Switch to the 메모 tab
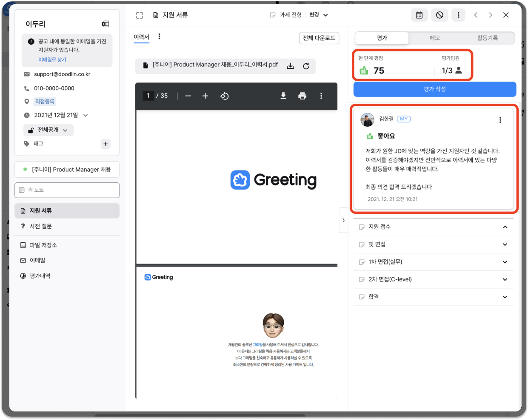This screenshot has width=528, height=420. pos(434,38)
